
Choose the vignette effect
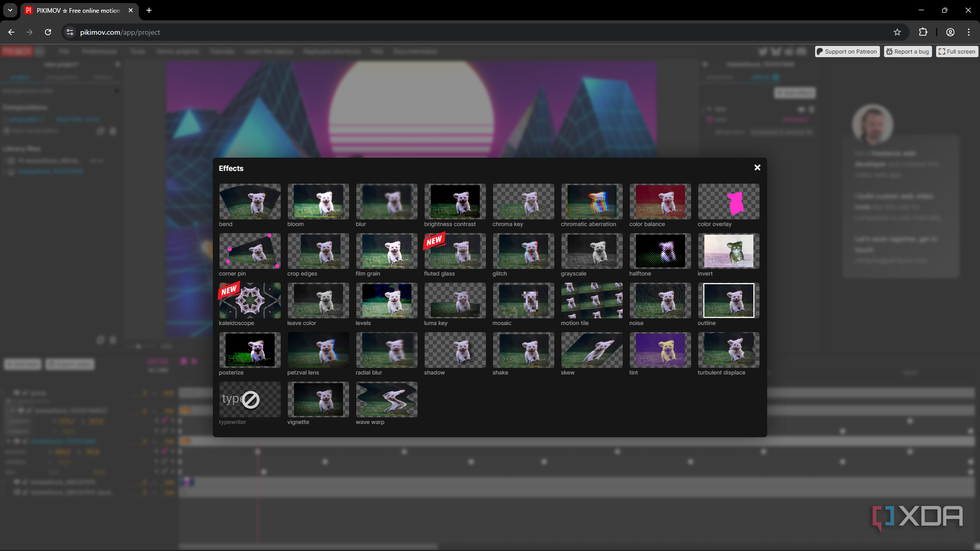318,399
